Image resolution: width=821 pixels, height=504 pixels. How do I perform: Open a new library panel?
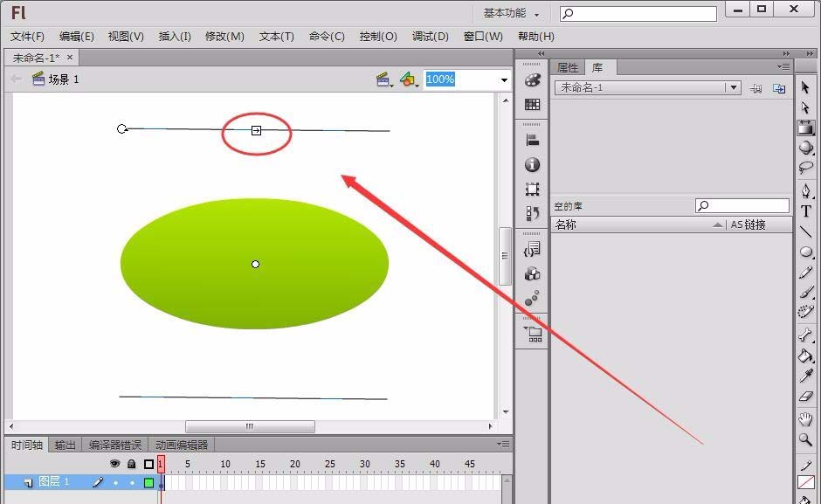coord(779,88)
